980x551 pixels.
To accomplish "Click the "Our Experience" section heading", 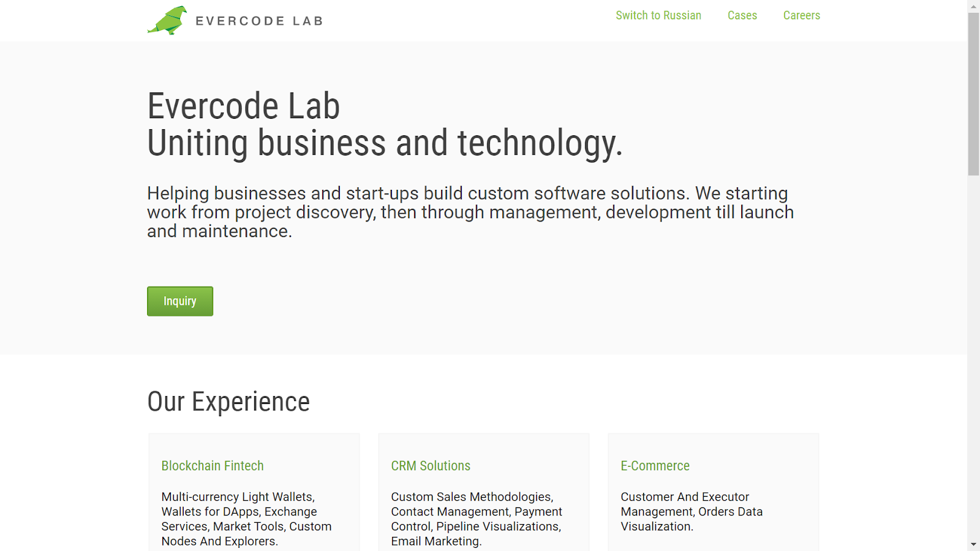I will [228, 402].
